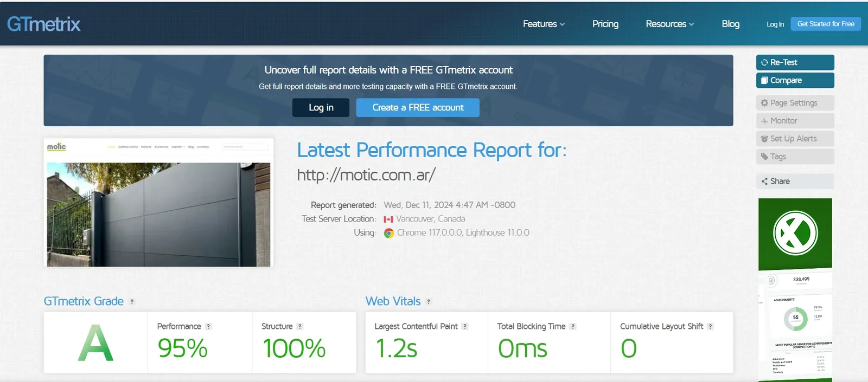Click the Cumulative Layout Shift 0 value
This screenshot has width=868, height=382.
(x=629, y=348)
